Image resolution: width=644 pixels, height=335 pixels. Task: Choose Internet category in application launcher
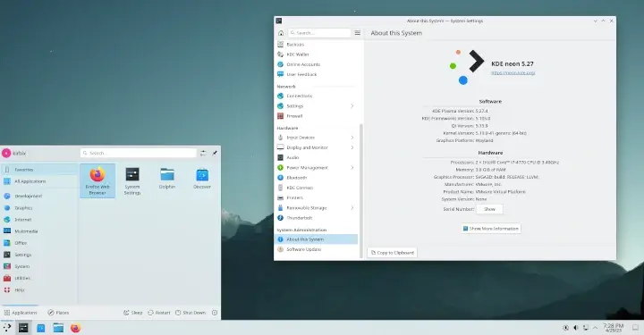coord(39,220)
